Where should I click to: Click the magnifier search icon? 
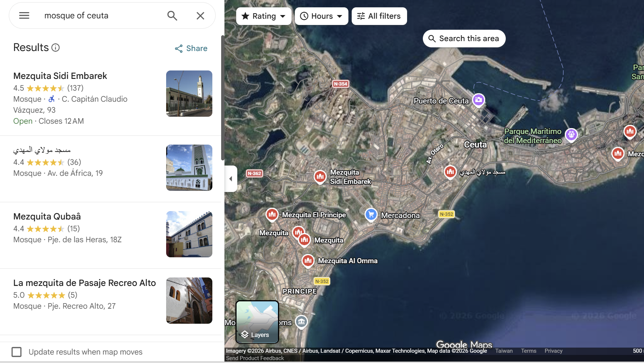tap(172, 15)
